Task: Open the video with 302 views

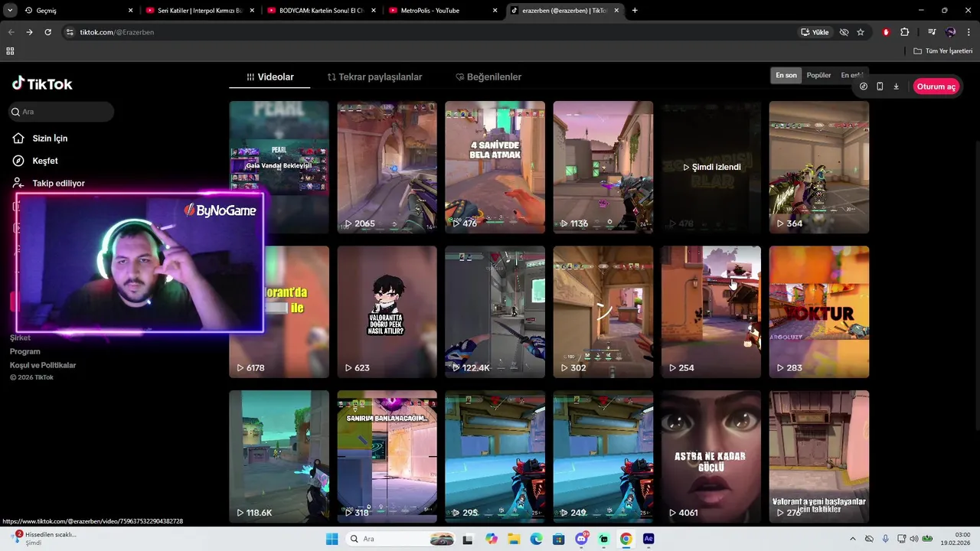Action: coord(603,311)
